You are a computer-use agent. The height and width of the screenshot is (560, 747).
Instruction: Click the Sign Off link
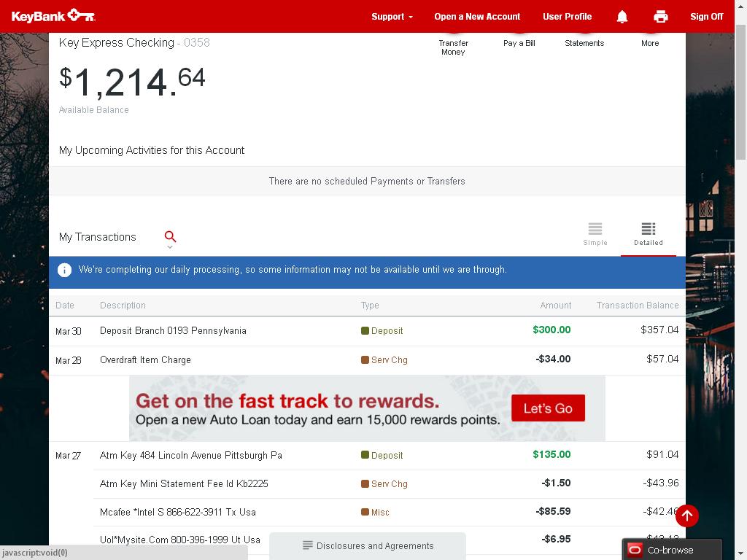[706, 17]
